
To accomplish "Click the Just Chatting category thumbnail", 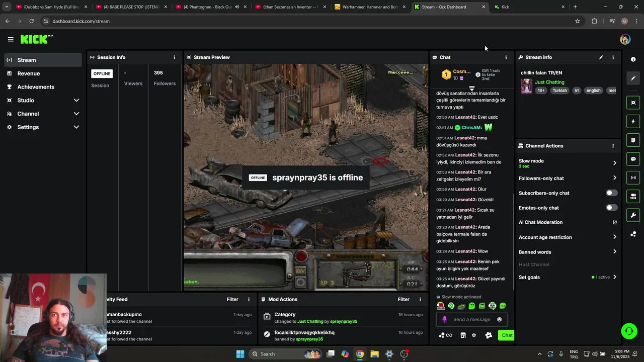I will (526, 86).
